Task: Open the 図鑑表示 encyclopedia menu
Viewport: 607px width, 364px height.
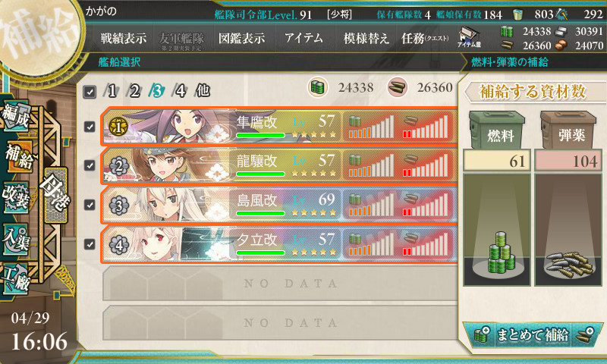Action: coord(241,38)
